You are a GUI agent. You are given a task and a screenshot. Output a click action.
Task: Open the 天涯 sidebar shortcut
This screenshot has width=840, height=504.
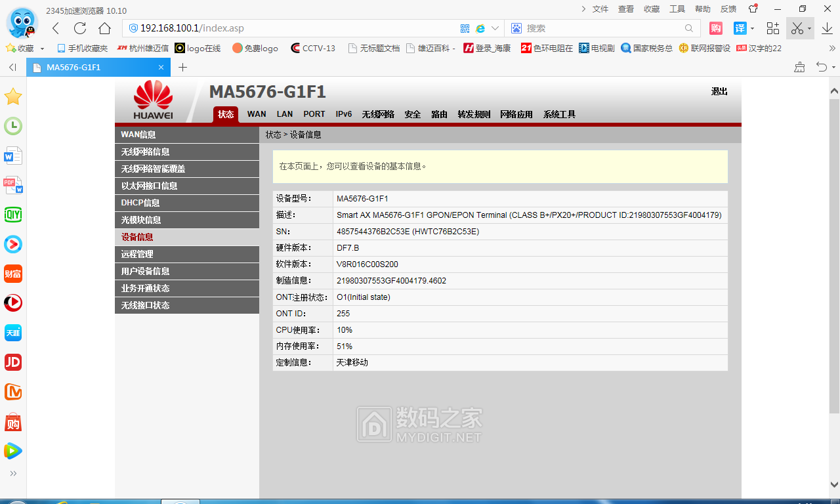click(x=13, y=333)
